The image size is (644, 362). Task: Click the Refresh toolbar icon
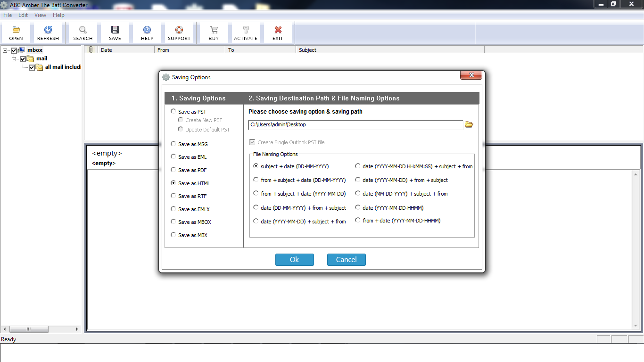click(48, 30)
